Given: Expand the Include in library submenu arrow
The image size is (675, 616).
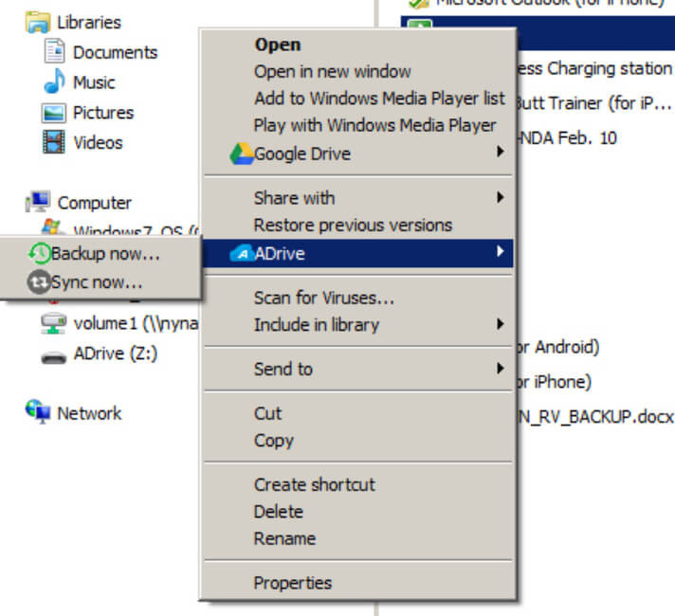Looking at the screenshot, I should pos(500,324).
